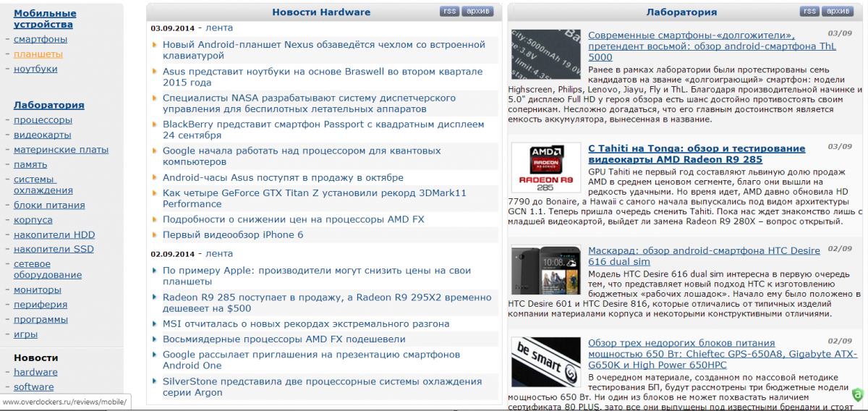Click the rss button in Лаборатория header

point(809,12)
